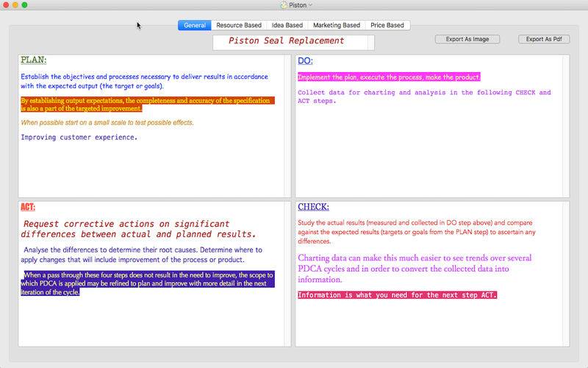Click the DO: heading

[x=305, y=61]
